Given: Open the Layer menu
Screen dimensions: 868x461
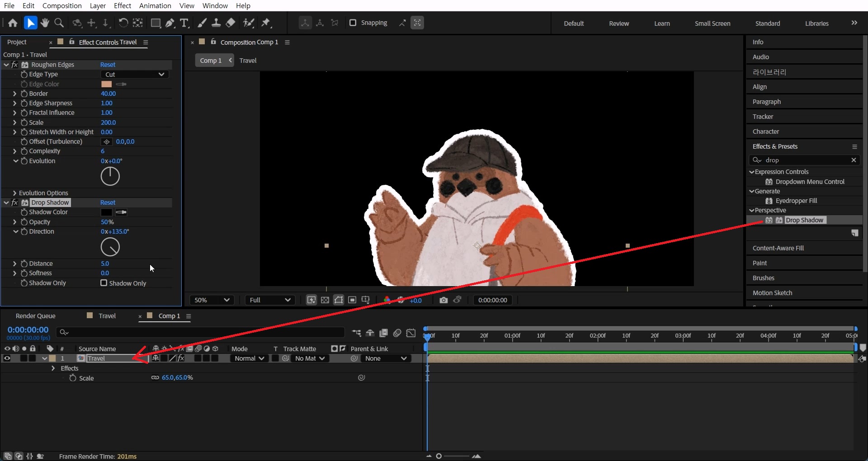Looking at the screenshot, I should (98, 5).
